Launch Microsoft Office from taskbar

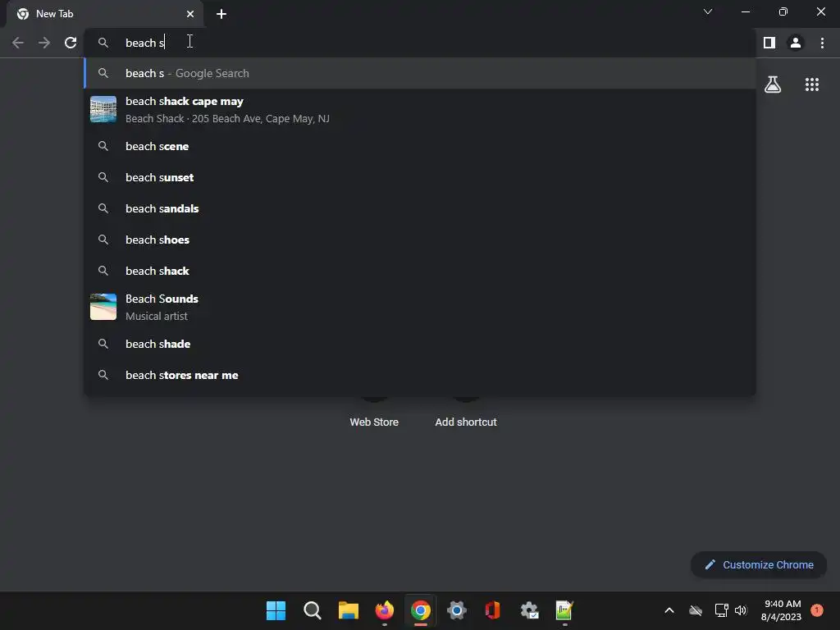point(493,610)
